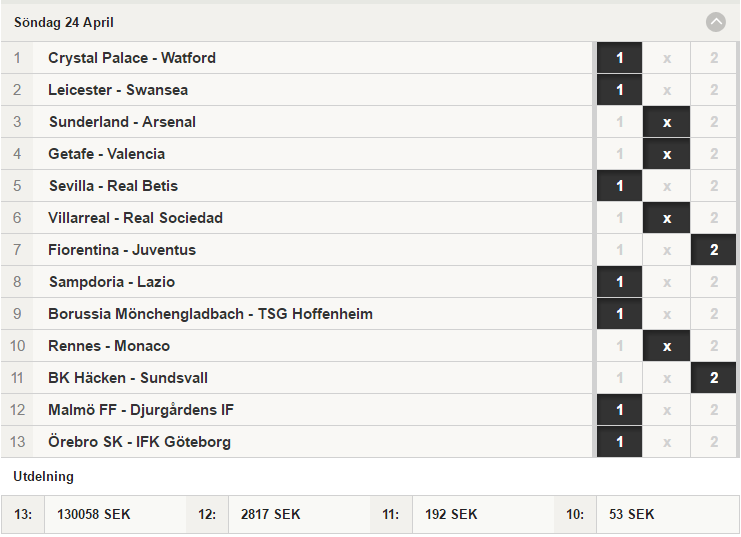Select 1 for Sunderland - Arsenal
This screenshot has height=537, width=741.
point(619,122)
